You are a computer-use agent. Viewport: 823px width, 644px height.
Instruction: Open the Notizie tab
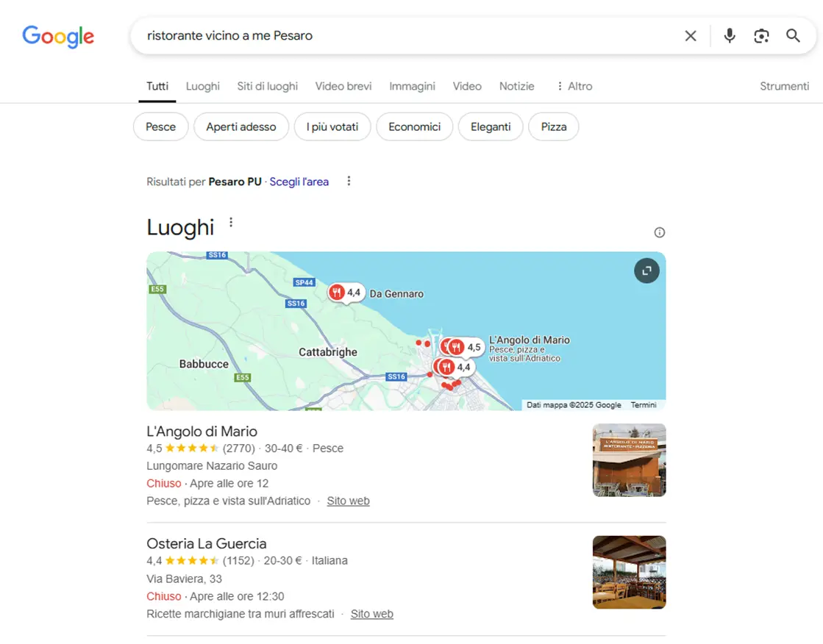point(516,86)
